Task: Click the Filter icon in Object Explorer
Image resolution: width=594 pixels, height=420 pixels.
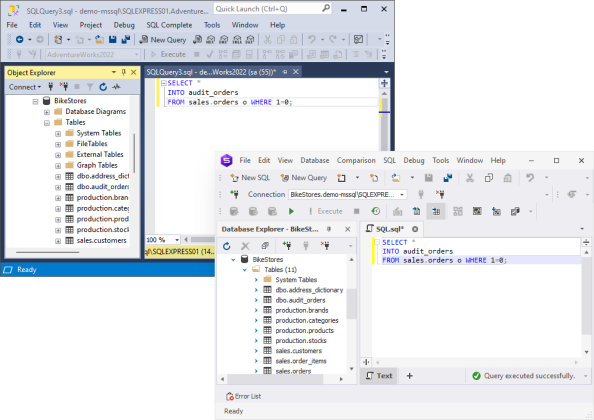Action: point(90,87)
